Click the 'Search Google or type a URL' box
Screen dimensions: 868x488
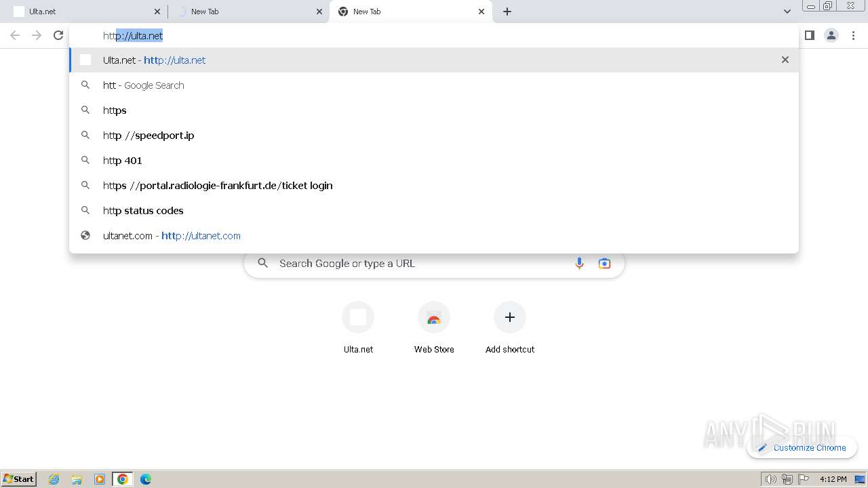[434, 264]
